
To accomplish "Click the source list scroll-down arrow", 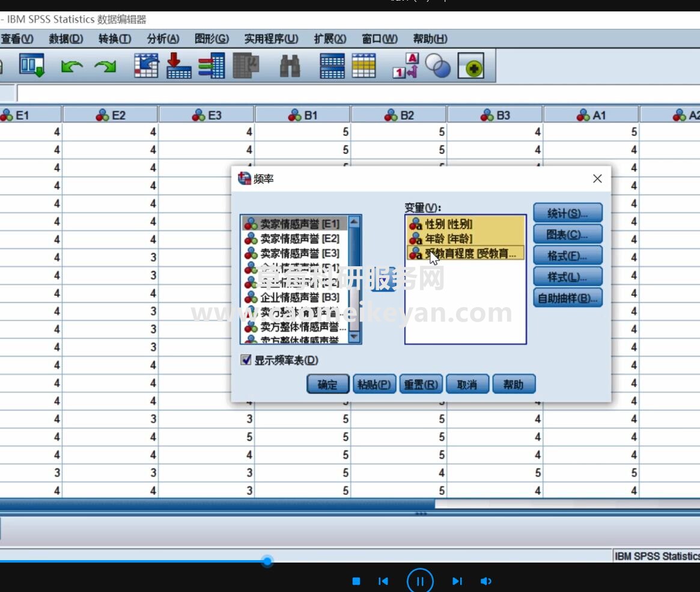I will (354, 337).
